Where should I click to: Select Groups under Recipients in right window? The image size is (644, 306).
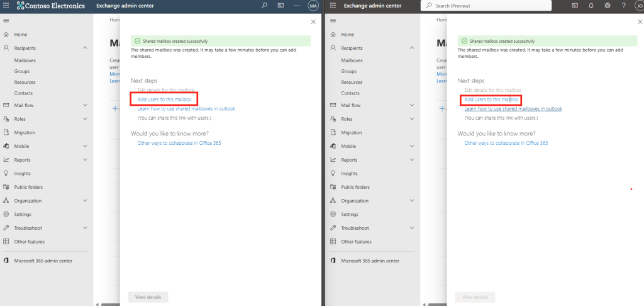click(348, 71)
